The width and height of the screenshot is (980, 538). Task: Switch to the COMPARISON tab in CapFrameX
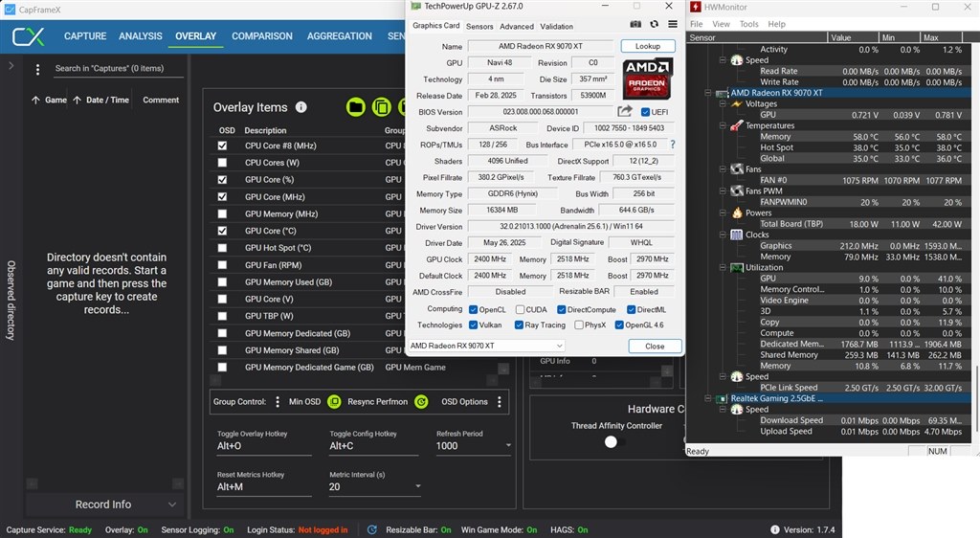pos(262,36)
